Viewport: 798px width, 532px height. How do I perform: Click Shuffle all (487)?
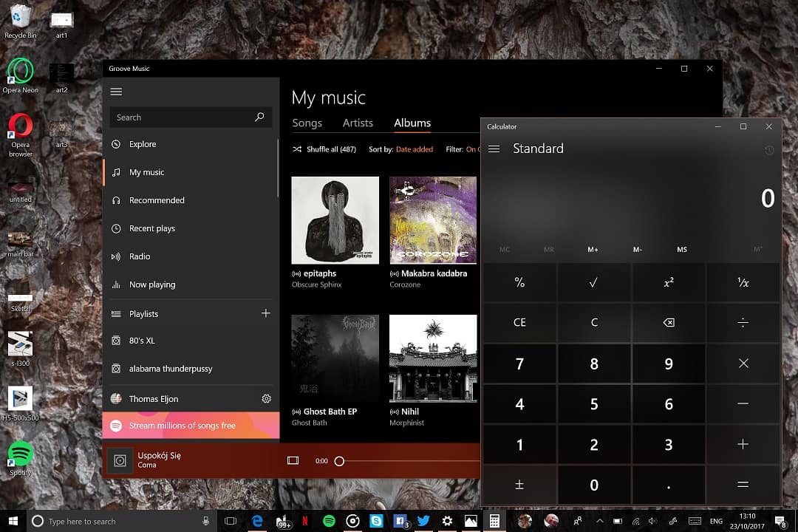point(324,149)
